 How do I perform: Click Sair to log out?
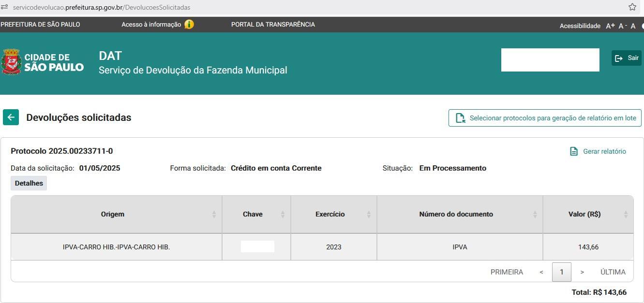click(x=627, y=58)
